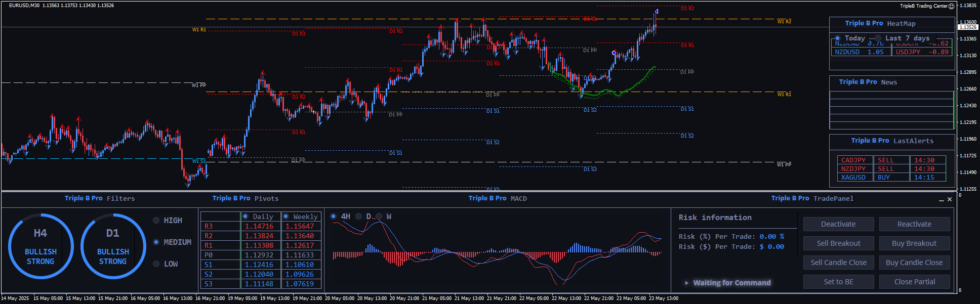This screenshot has height=304, width=980.
Task: Minimize the TradePanel with the underscore icon
Action: (x=941, y=200)
